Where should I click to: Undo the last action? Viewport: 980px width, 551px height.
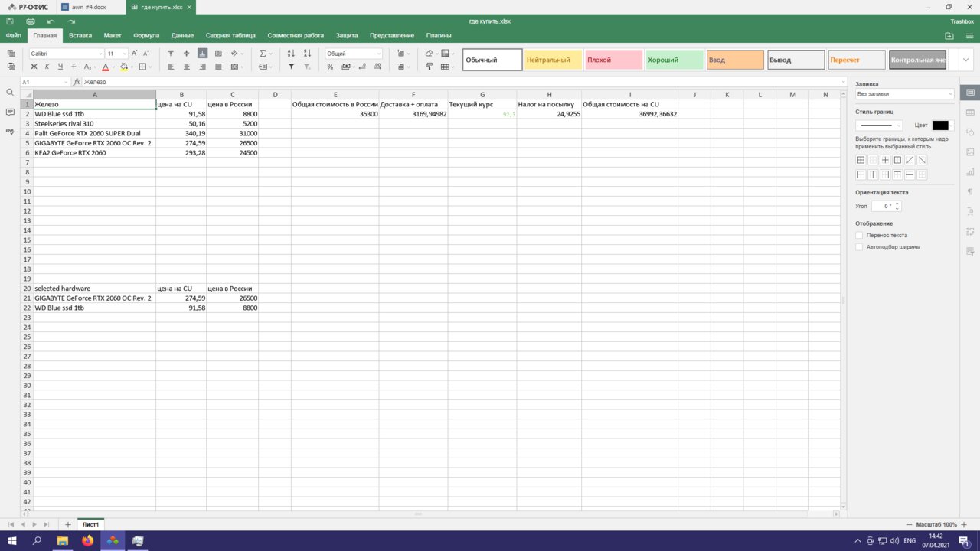(51, 21)
